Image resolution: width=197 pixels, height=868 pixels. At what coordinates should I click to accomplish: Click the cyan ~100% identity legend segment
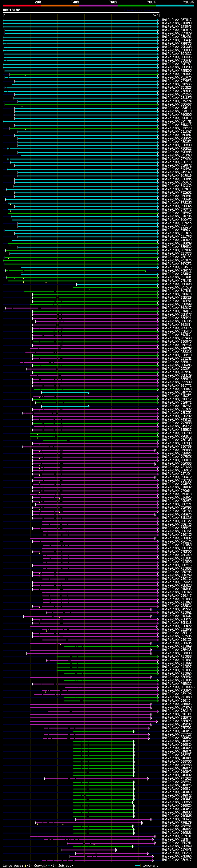[x=175, y=5]
